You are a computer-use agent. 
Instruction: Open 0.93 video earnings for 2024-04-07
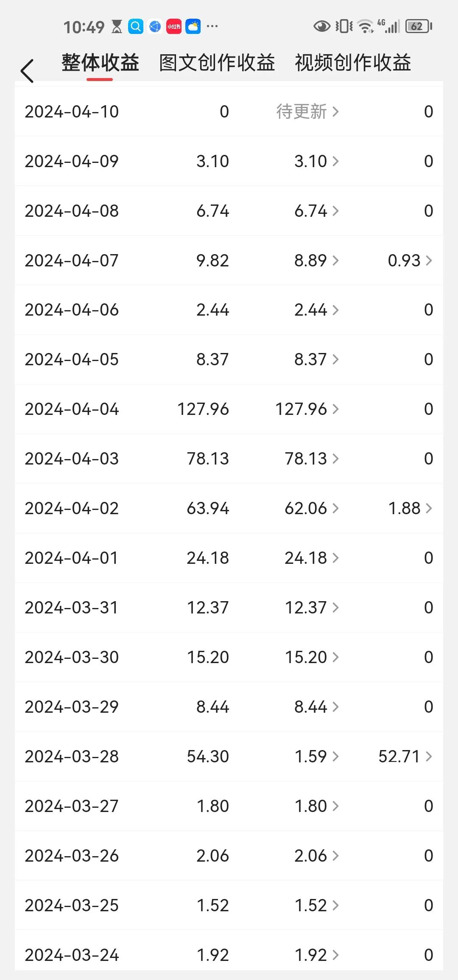click(410, 260)
